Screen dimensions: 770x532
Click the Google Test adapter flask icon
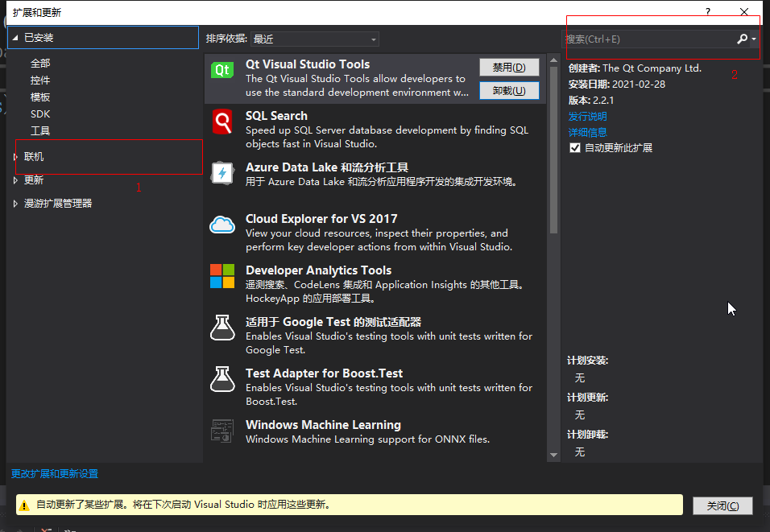tap(222, 328)
